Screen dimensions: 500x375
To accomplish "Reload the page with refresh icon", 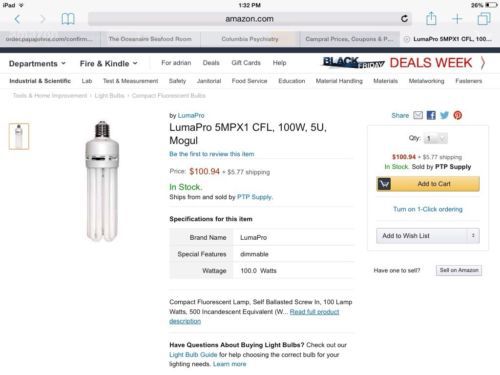I will (x=404, y=19).
